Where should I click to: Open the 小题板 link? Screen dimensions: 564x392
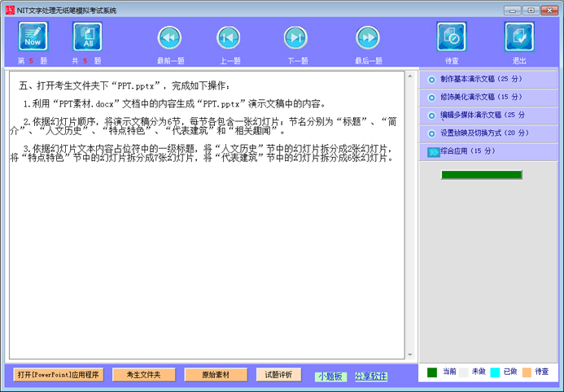point(331,377)
